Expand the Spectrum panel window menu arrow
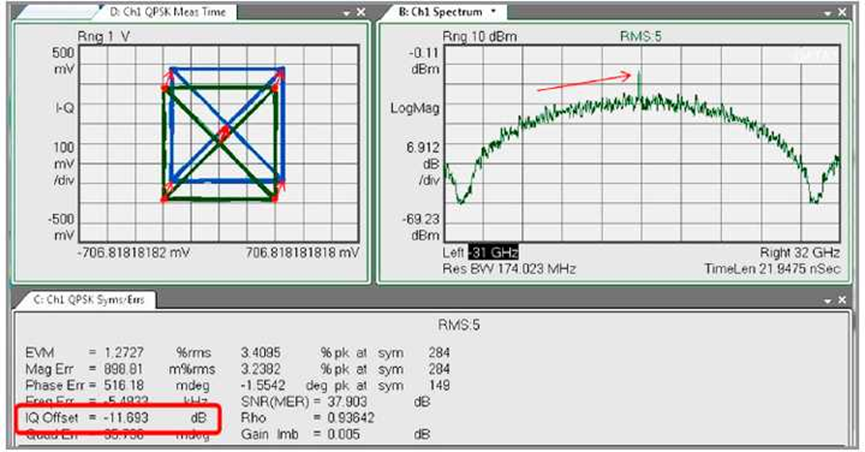 pos(829,13)
